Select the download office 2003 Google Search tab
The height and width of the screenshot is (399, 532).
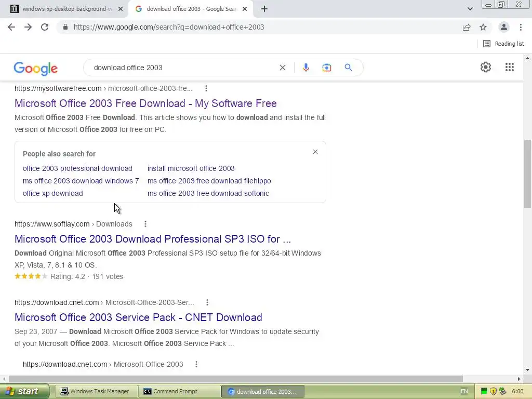click(x=191, y=9)
